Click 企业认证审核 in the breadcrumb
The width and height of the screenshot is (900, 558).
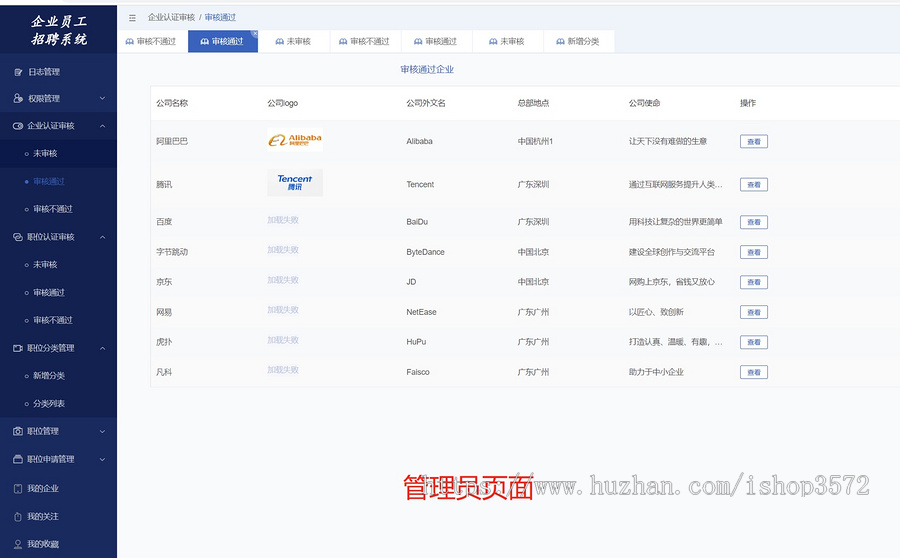coord(171,17)
